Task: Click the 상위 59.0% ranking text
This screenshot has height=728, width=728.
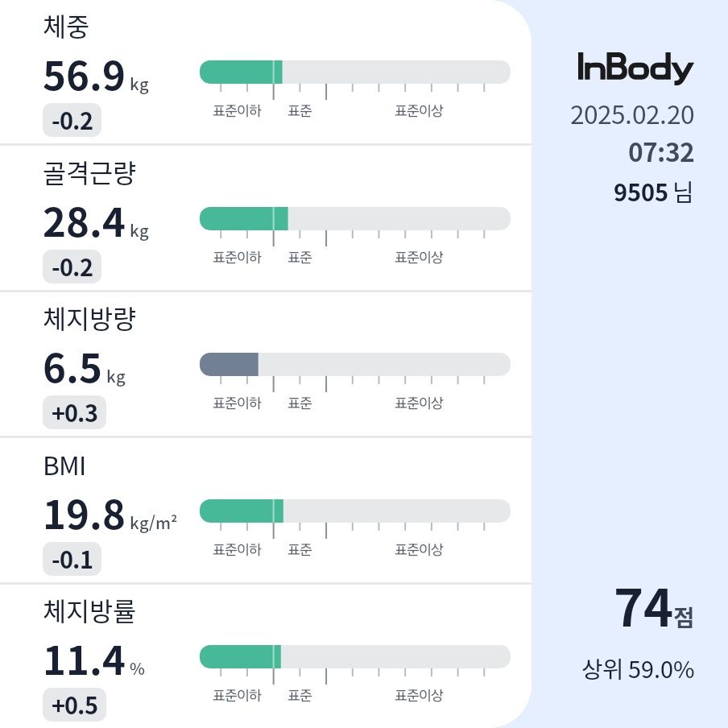Action: [x=638, y=669]
